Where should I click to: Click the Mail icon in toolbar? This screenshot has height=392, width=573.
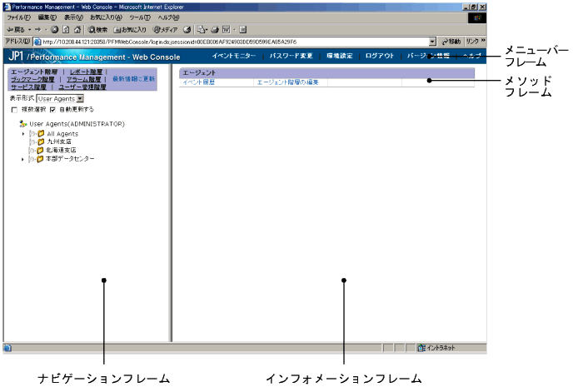click(201, 30)
